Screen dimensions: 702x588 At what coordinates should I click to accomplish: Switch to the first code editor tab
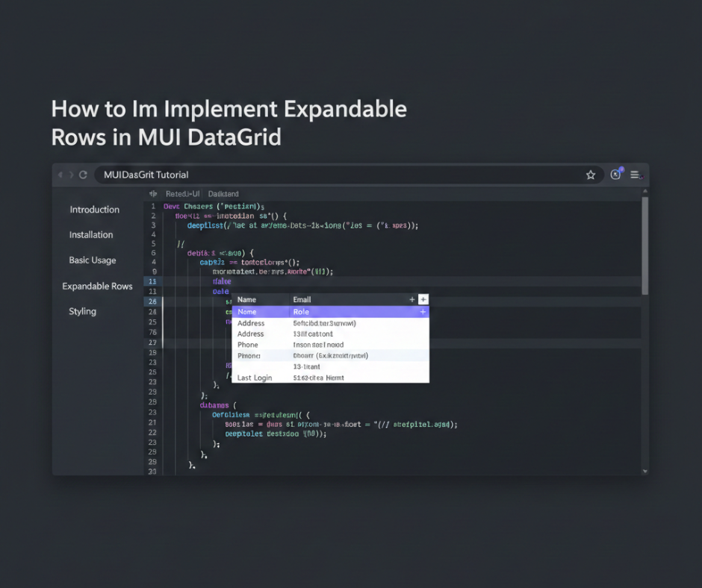pyautogui.click(x=182, y=194)
